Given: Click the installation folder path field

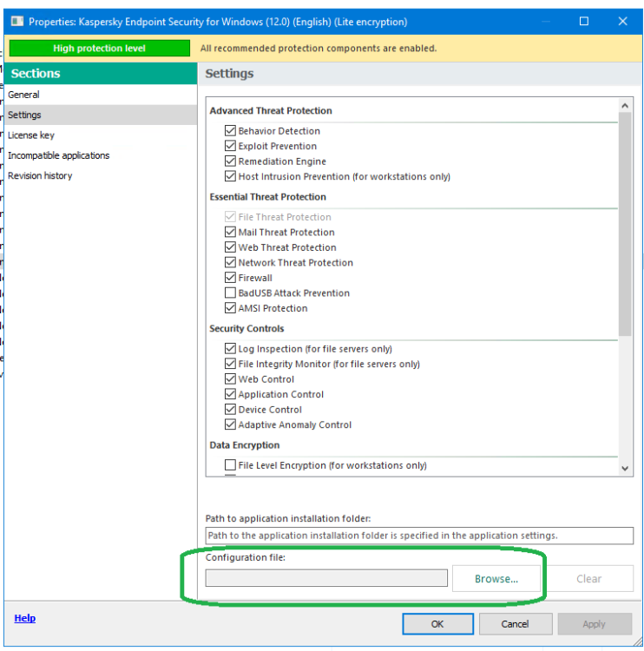Looking at the screenshot, I should pos(419,536).
